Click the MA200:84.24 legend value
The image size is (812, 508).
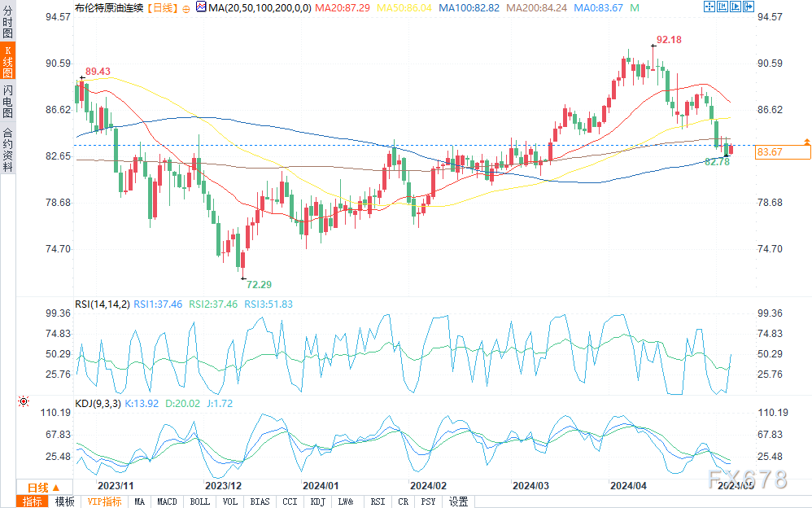[536, 8]
